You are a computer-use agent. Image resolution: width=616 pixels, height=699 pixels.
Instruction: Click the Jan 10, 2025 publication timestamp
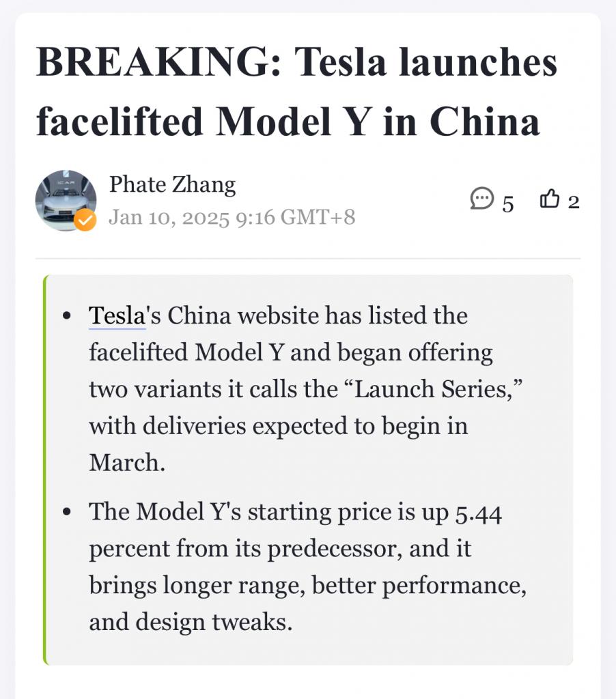(232, 217)
